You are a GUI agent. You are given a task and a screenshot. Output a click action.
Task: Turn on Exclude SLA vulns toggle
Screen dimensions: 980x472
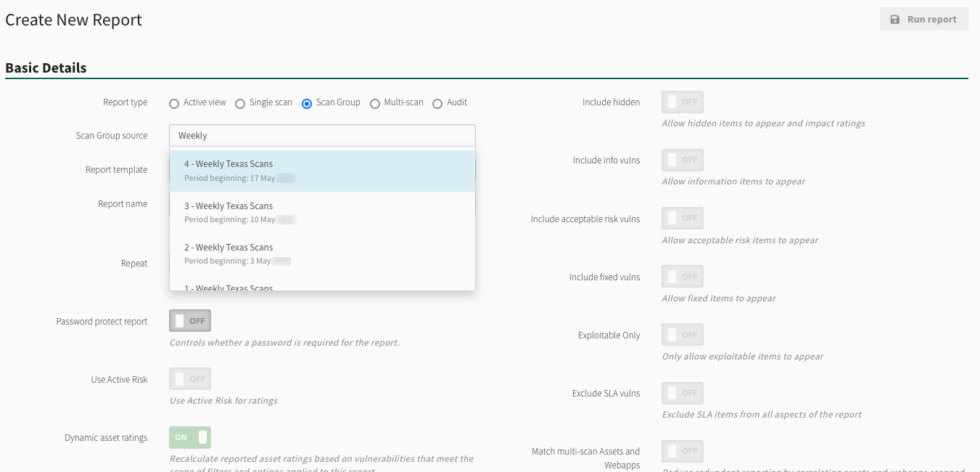tap(683, 393)
